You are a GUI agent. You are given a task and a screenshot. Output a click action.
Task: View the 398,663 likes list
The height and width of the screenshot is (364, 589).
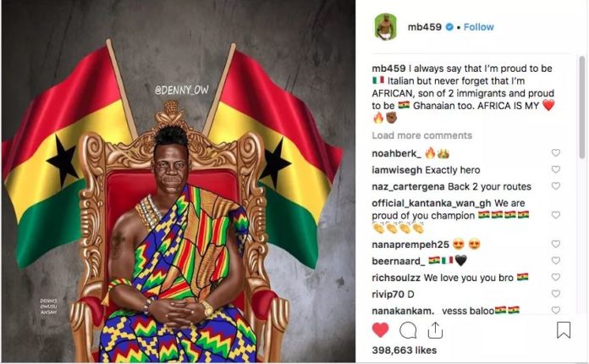(405, 350)
